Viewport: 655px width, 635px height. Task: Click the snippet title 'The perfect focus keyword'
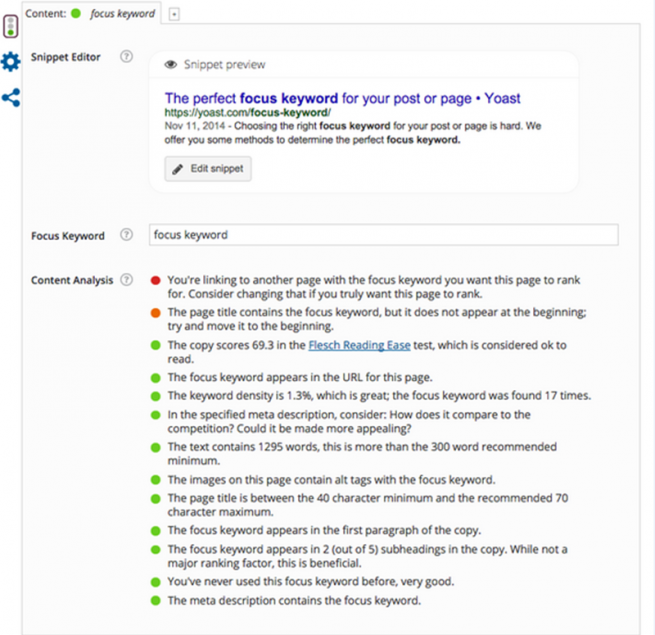pos(342,98)
